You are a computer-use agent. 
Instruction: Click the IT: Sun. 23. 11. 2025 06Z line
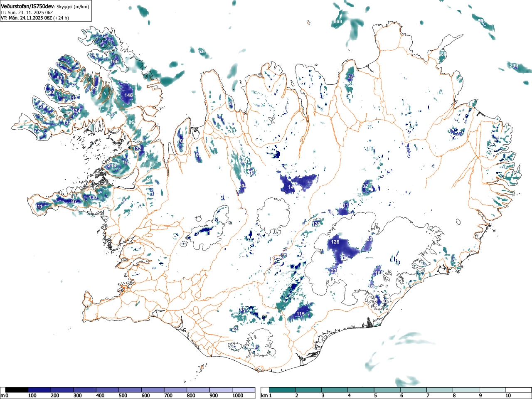point(27,12)
